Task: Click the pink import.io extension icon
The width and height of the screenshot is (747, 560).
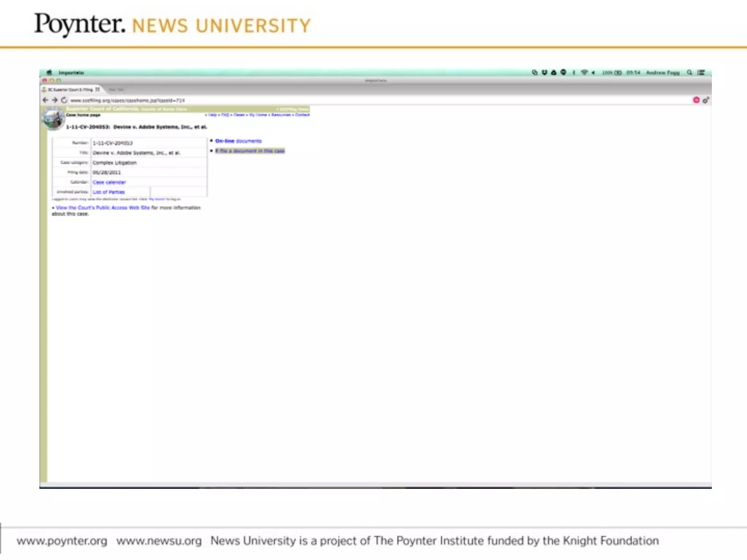Action: [x=696, y=100]
